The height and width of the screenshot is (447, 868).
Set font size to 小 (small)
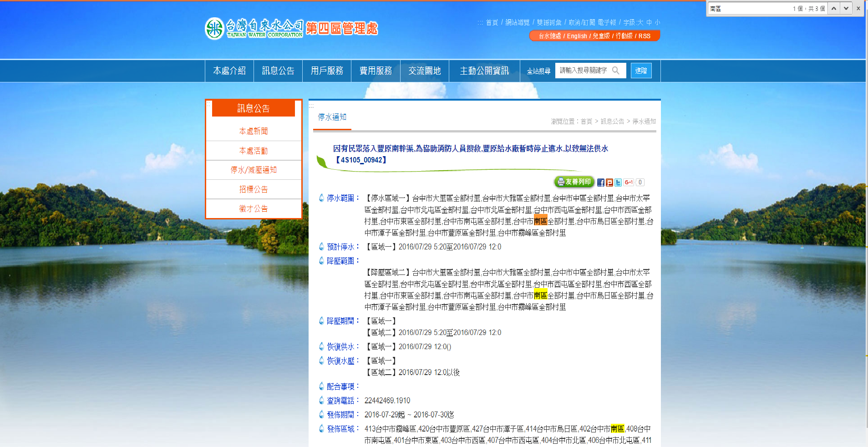click(x=657, y=22)
